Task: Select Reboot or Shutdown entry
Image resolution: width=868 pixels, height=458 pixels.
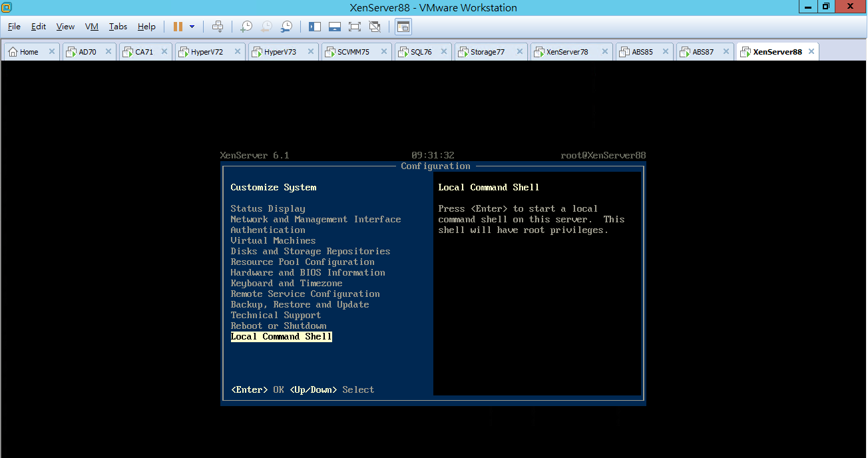Action: [278, 326]
